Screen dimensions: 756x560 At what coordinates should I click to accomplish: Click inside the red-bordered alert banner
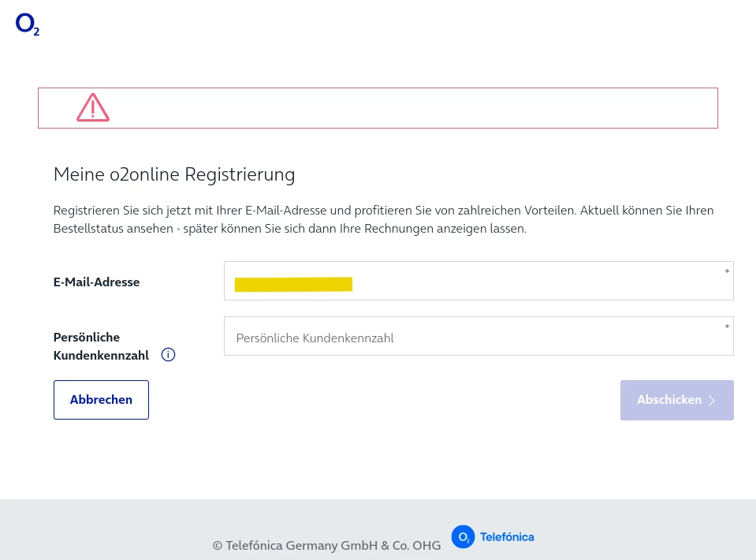pyautogui.click(x=410, y=108)
